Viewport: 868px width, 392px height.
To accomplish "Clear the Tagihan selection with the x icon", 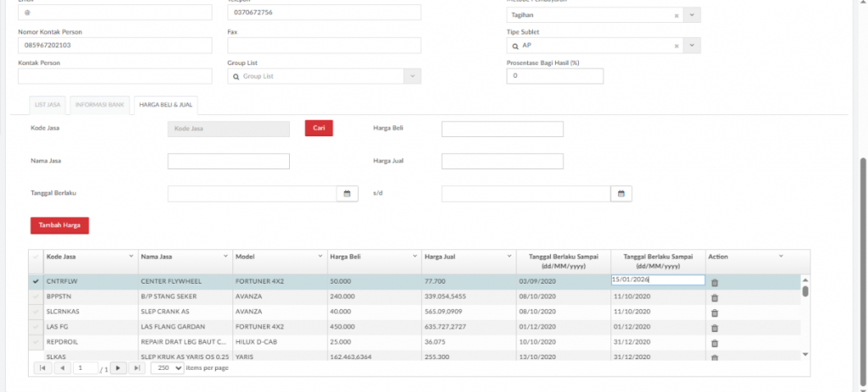I will click(676, 15).
